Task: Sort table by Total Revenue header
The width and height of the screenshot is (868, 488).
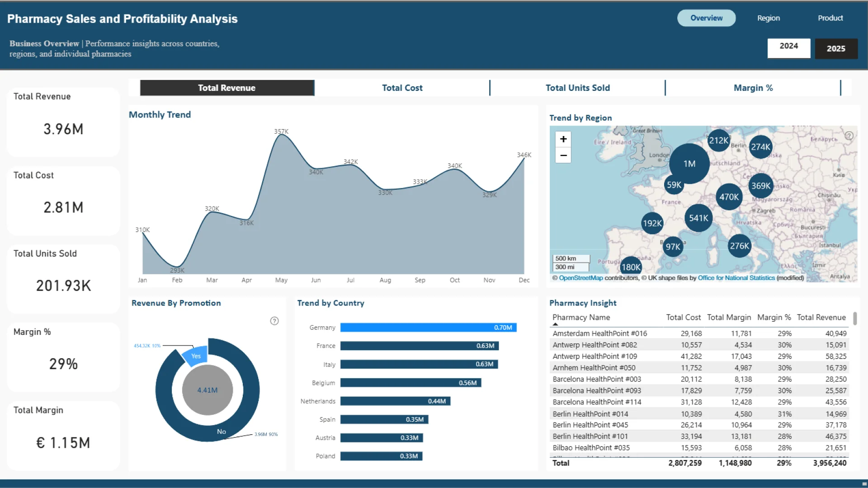Action: (x=821, y=317)
